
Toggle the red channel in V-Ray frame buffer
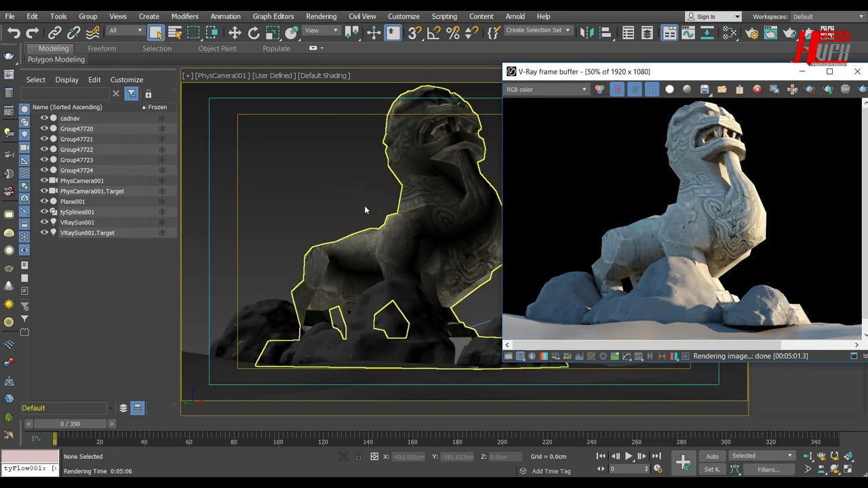pyautogui.click(x=617, y=89)
